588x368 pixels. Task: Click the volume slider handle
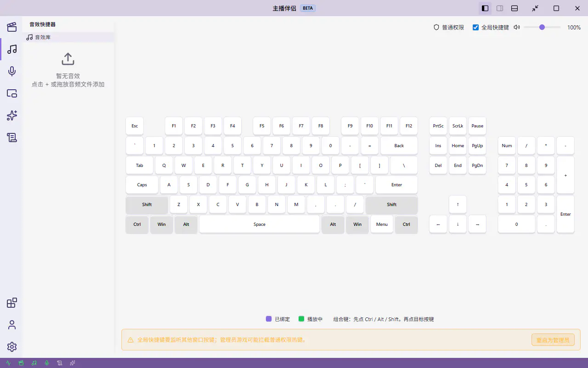542,27
